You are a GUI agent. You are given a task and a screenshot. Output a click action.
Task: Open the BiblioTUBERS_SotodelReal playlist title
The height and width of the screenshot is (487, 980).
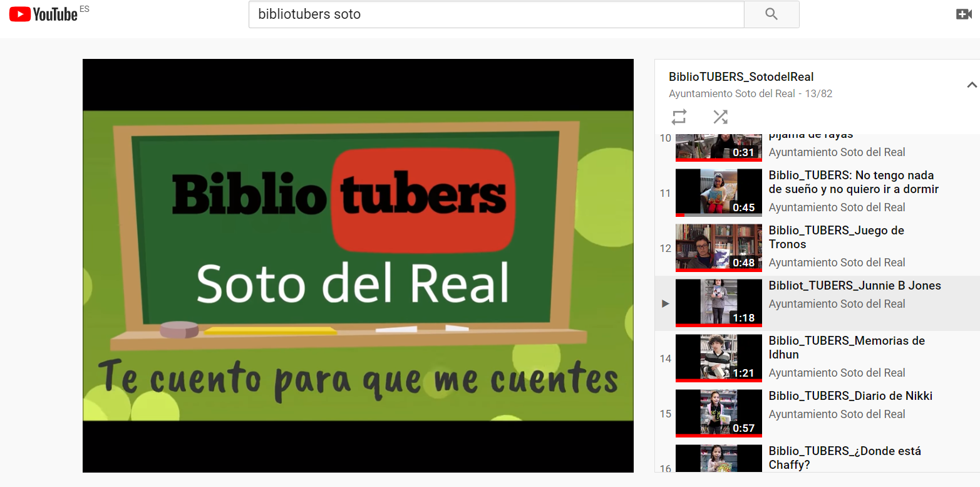point(741,77)
